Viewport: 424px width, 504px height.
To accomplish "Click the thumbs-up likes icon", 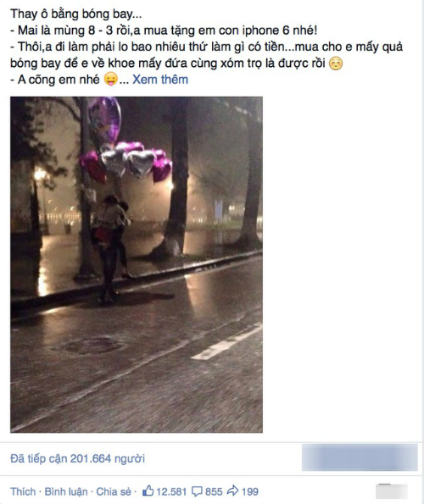I will click(148, 490).
